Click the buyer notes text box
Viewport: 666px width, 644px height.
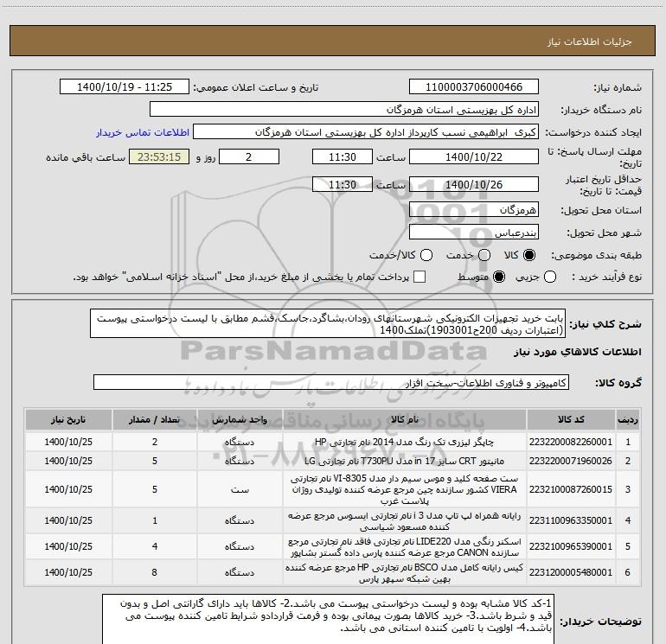coord(328,620)
